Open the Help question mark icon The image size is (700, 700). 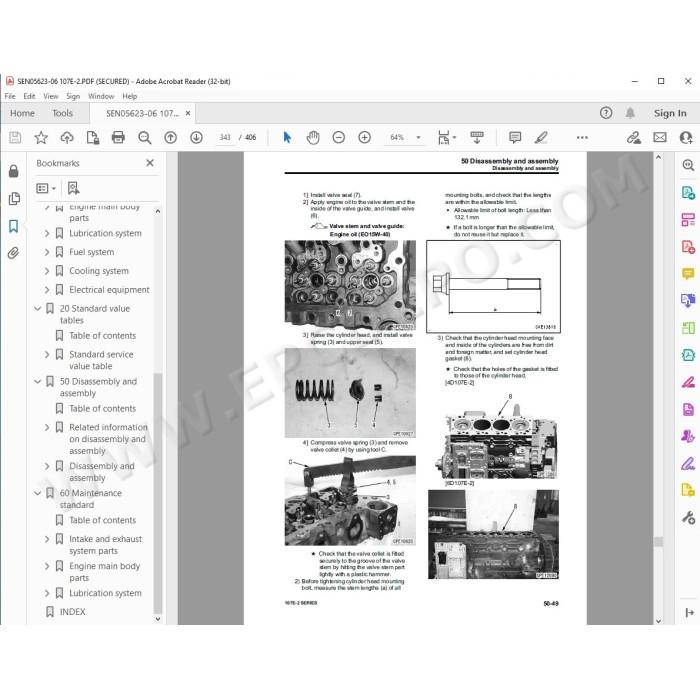pyautogui.click(x=606, y=113)
